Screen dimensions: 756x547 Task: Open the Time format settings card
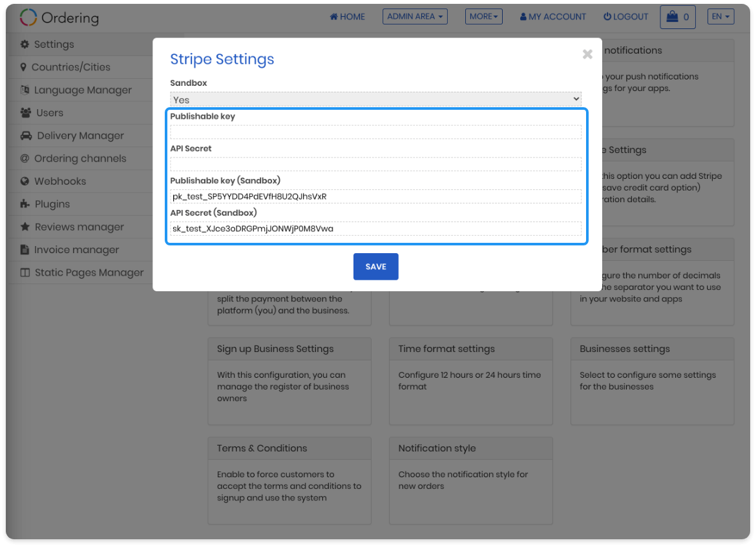[471, 381]
